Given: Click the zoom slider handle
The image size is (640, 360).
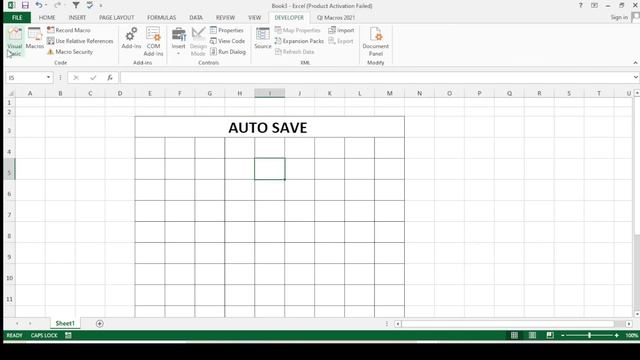Looking at the screenshot, I should [x=589, y=336].
